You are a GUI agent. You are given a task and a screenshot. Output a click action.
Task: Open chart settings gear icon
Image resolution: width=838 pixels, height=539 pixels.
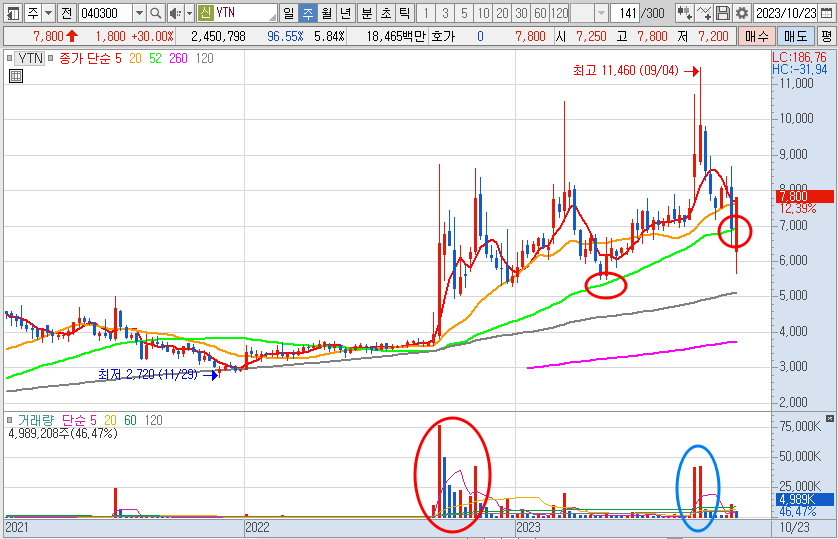click(x=741, y=12)
